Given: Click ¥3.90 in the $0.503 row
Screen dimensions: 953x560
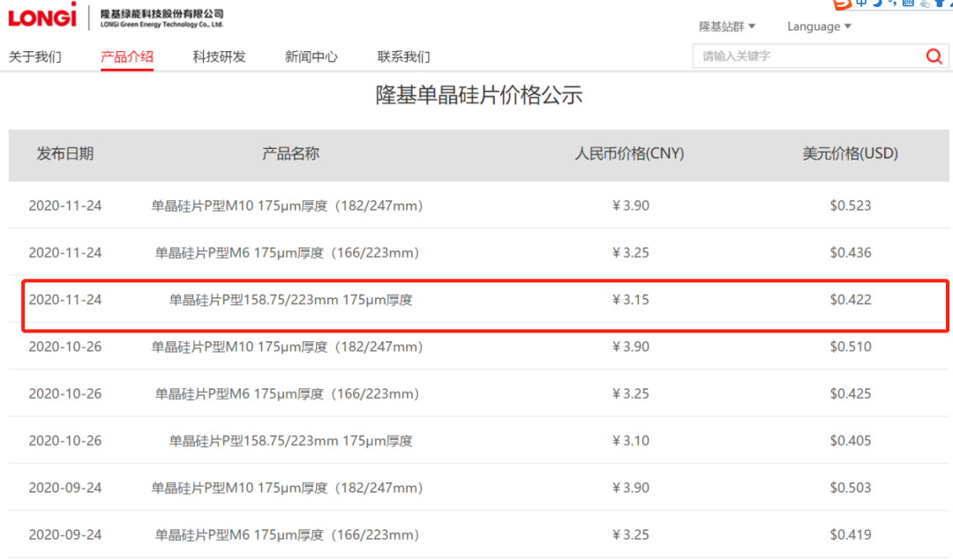Looking at the screenshot, I should pyautogui.click(x=630, y=488).
